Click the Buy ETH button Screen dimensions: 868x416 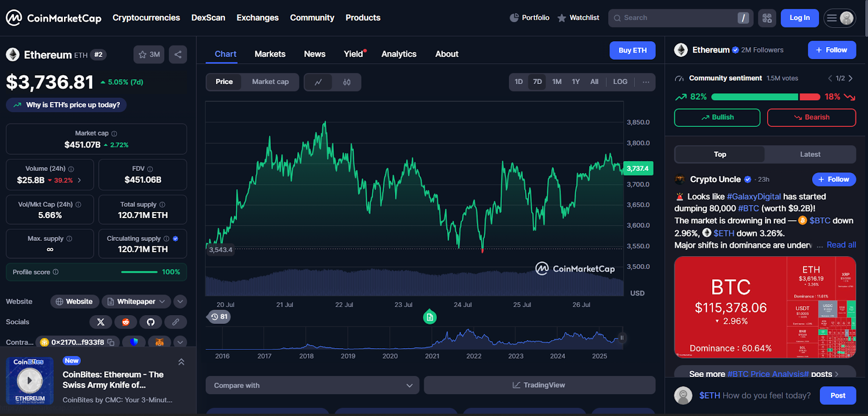[x=633, y=50]
